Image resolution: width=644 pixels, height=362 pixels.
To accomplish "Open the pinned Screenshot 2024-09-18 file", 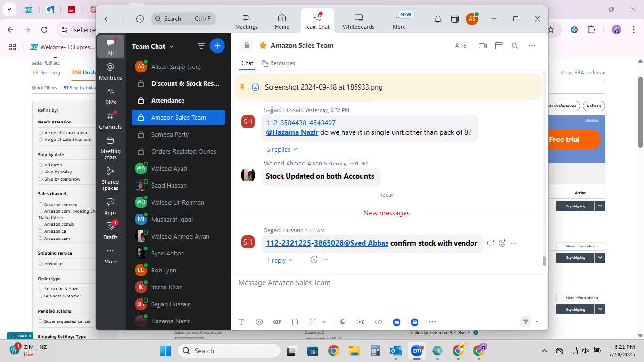I will pyautogui.click(x=323, y=87).
